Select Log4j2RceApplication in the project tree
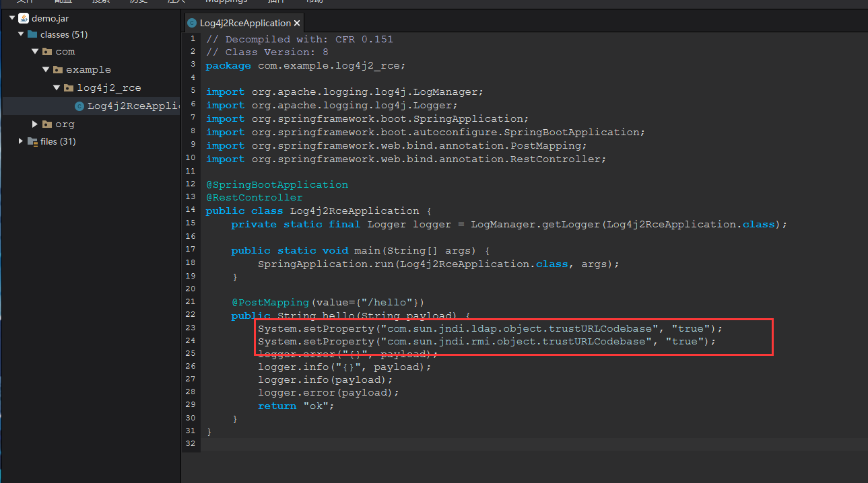The width and height of the screenshot is (868, 483). (128, 106)
